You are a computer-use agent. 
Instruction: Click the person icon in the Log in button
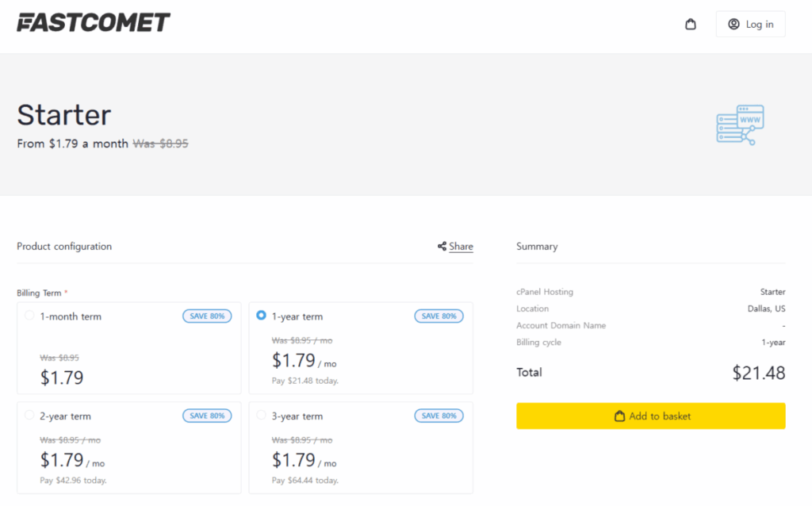pos(735,24)
